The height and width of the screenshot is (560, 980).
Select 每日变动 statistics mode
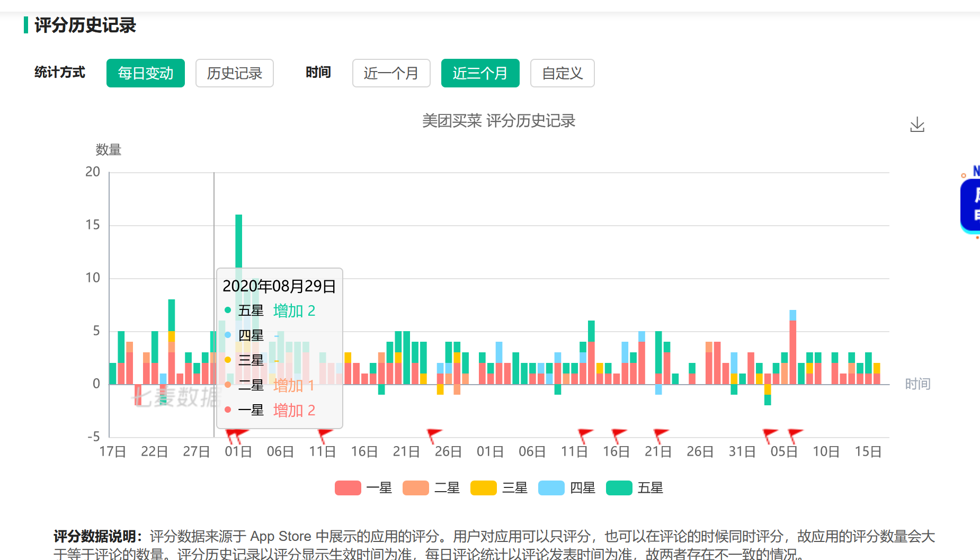pyautogui.click(x=146, y=73)
